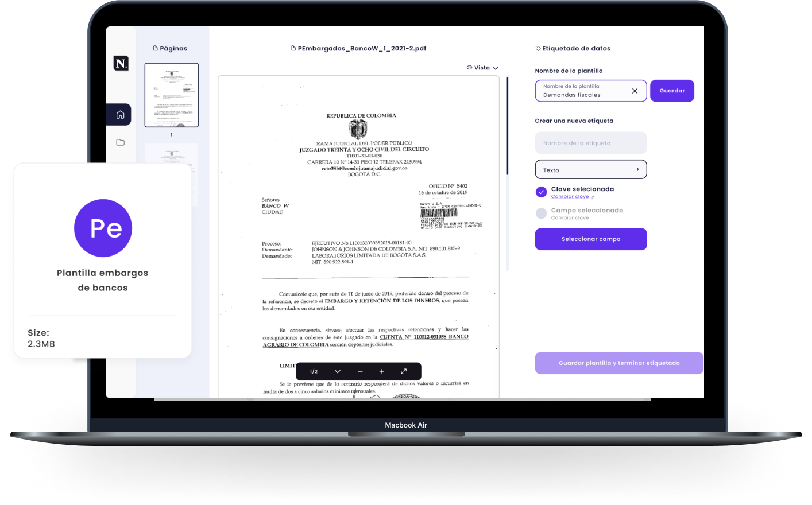The height and width of the screenshot is (505, 812).
Task: Clear the plantilla name with the X icon
Action: point(635,91)
